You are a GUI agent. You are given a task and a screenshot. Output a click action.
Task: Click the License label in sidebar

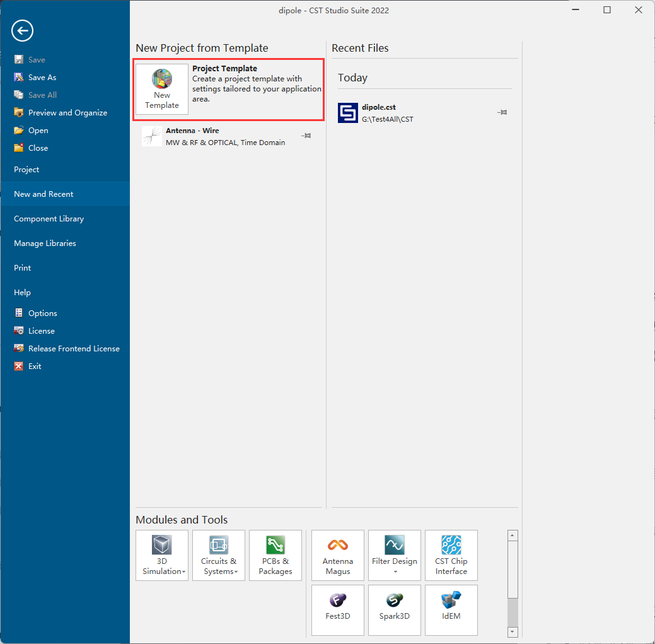tap(42, 331)
